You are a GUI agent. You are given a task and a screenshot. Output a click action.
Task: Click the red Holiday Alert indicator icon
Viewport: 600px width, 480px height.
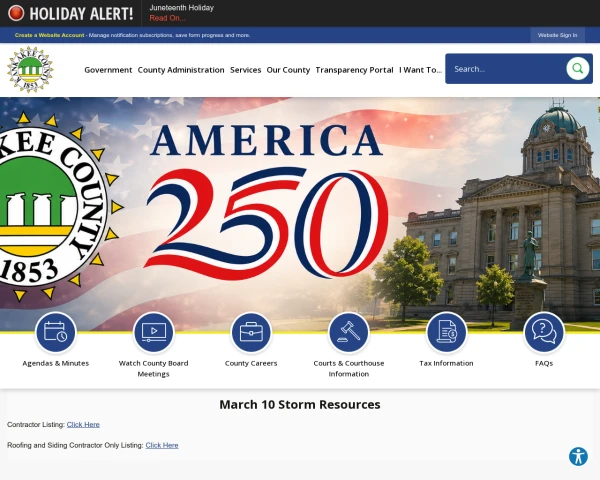coord(16,13)
